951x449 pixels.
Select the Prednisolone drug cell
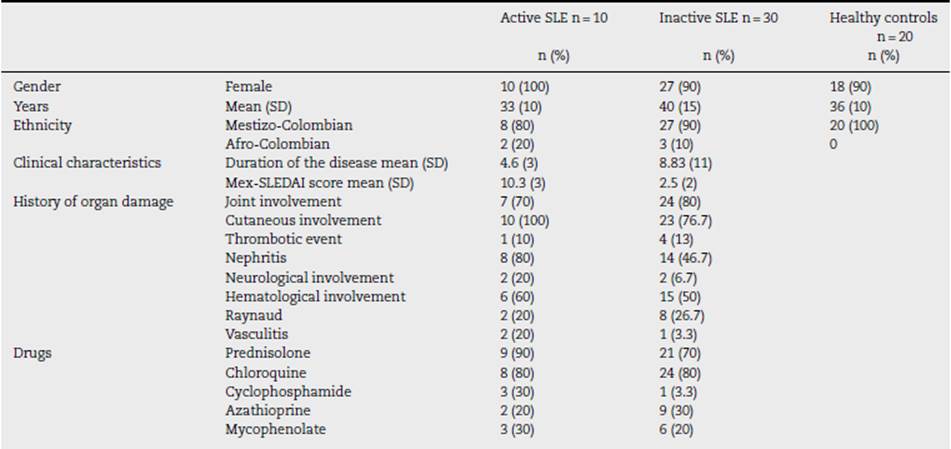[268, 353]
